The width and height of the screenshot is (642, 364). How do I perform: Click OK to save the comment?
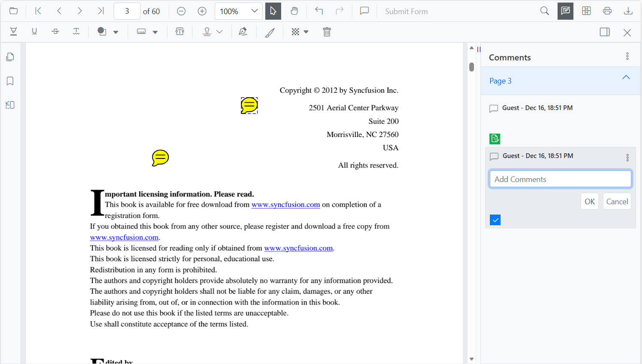(x=589, y=201)
